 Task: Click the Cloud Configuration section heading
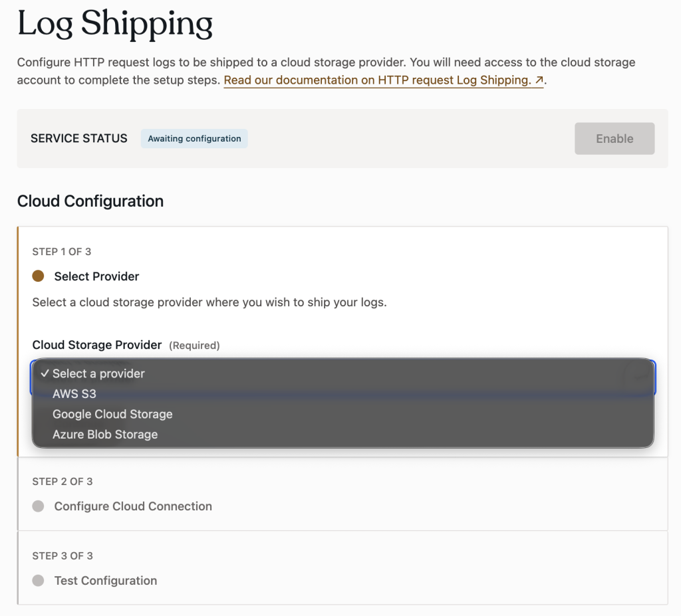[x=90, y=201]
